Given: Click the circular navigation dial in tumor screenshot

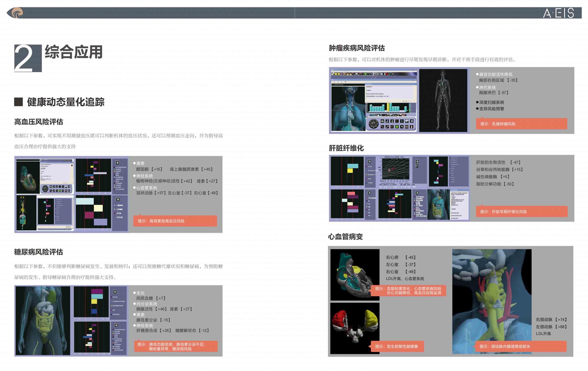Looking at the screenshot, I should coord(374,124).
